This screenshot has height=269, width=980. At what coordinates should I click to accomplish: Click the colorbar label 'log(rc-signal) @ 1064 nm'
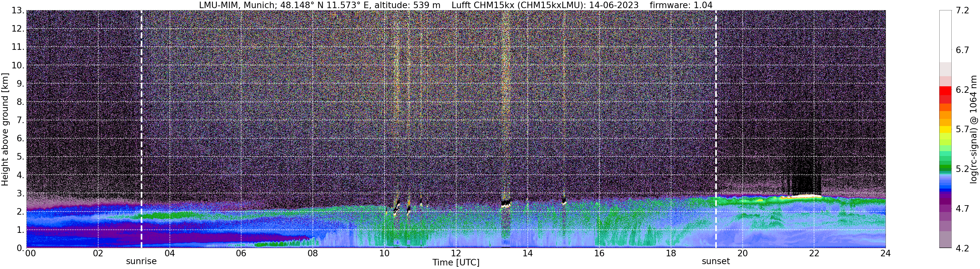(973, 129)
